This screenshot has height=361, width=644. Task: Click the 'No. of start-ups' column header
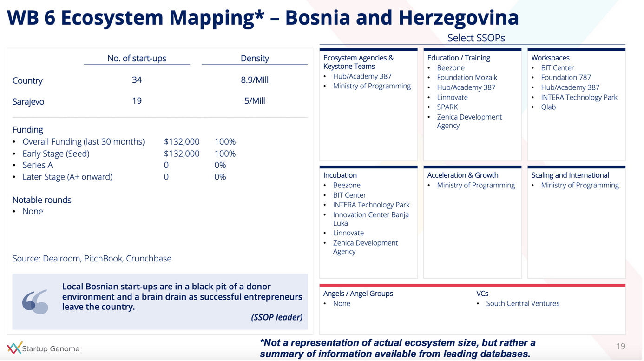[137, 59]
